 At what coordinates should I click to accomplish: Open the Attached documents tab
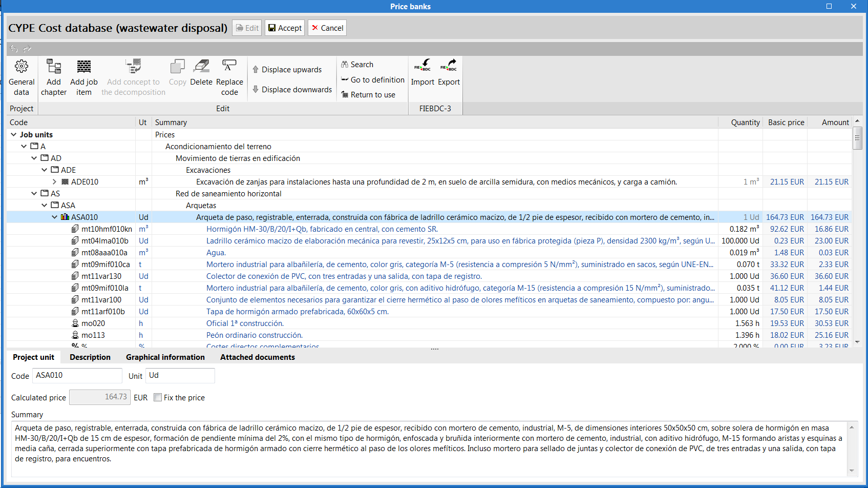[257, 357]
